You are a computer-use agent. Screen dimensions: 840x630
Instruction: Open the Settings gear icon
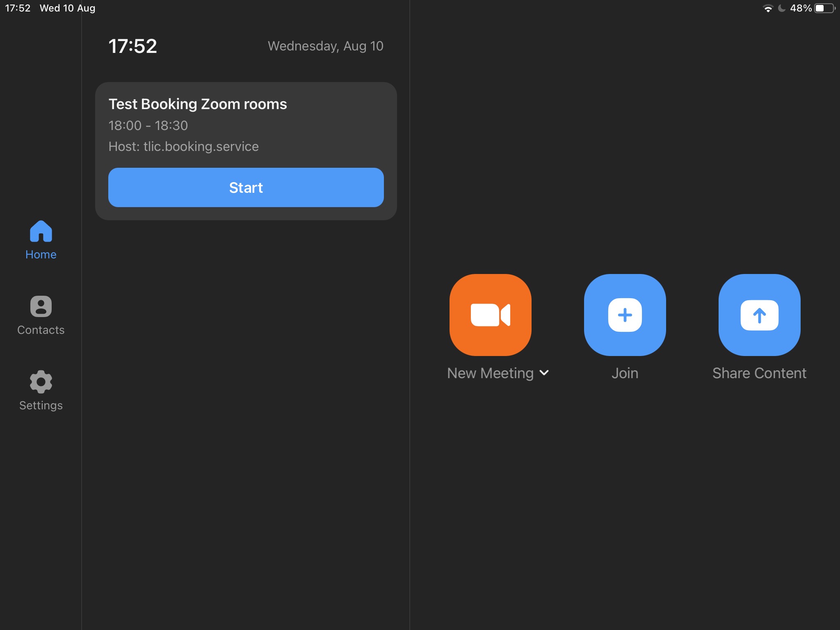tap(41, 381)
